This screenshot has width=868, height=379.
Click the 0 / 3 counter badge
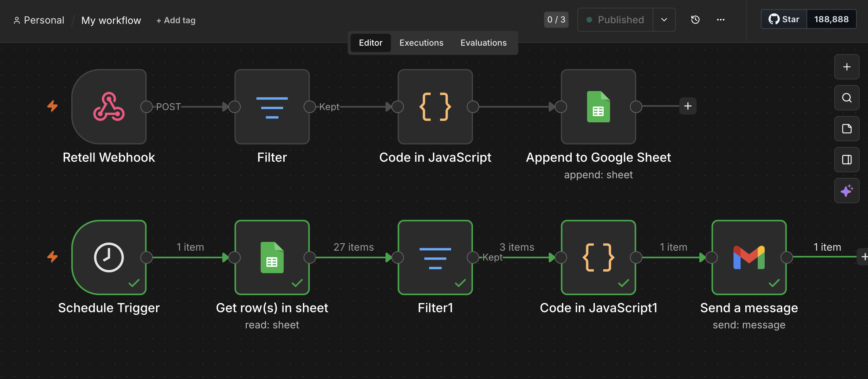click(556, 20)
